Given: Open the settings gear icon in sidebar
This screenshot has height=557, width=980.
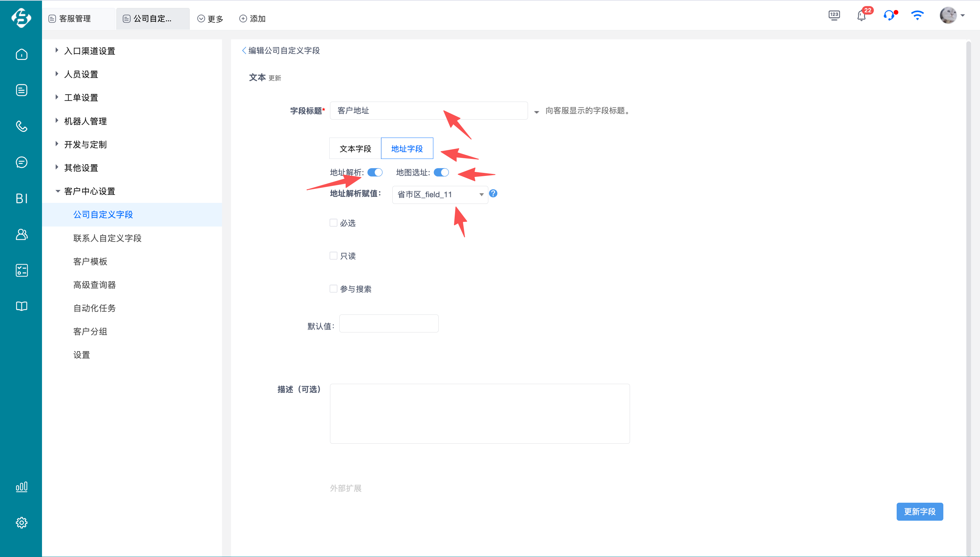Looking at the screenshot, I should [x=21, y=523].
